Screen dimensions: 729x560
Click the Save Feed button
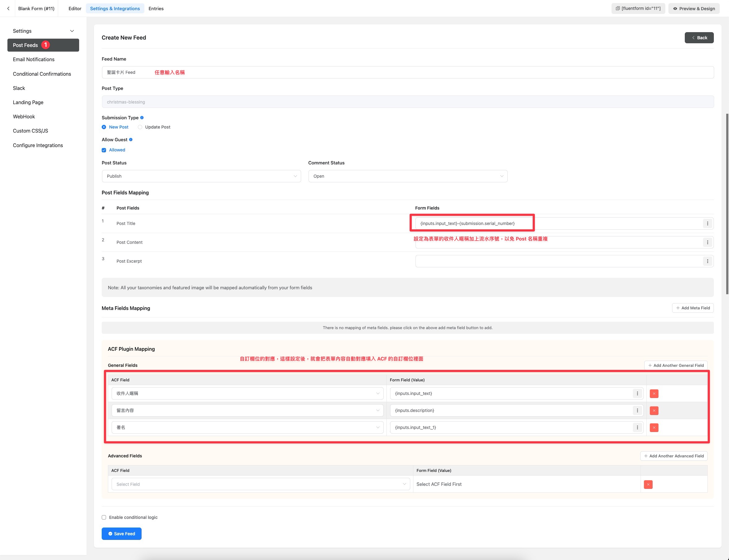click(121, 534)
